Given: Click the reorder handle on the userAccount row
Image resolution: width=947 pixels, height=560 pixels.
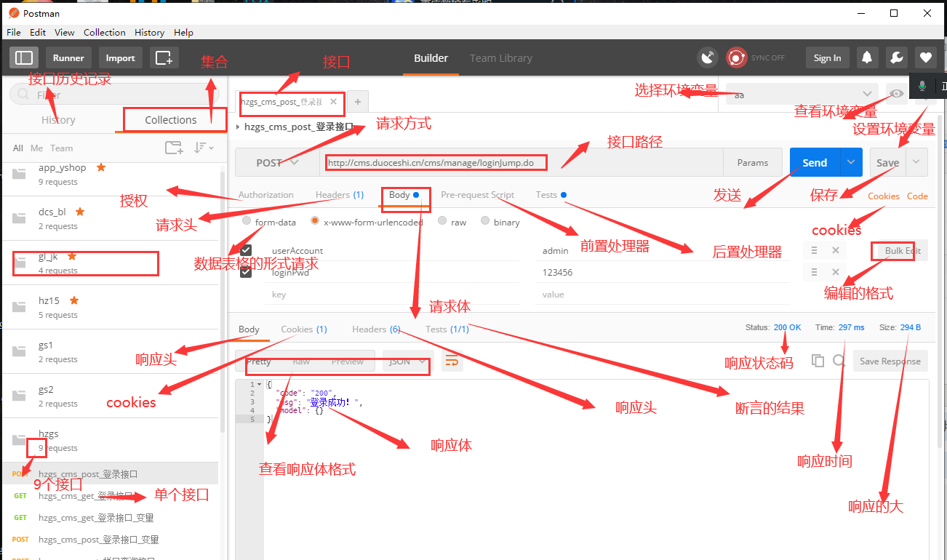Looking at the screenshot, I should pyautogui.click(x=815, y=250).
